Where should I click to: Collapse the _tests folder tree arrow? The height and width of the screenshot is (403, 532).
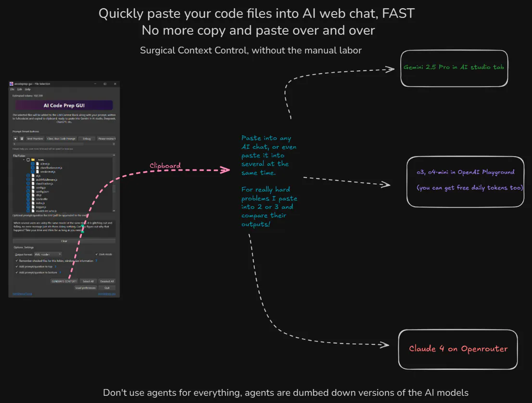24,160
